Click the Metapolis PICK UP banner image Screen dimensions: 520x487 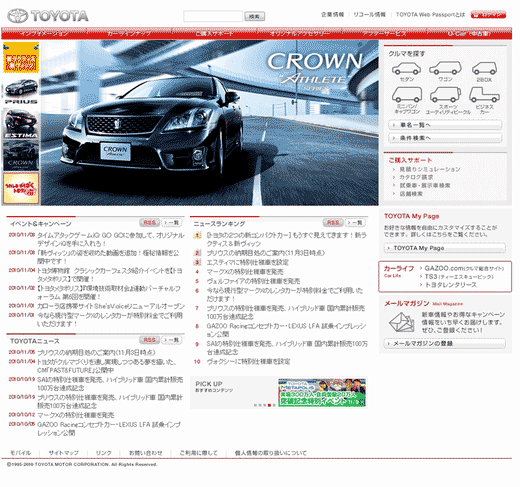pyautogui.click(x=322, y=393)
